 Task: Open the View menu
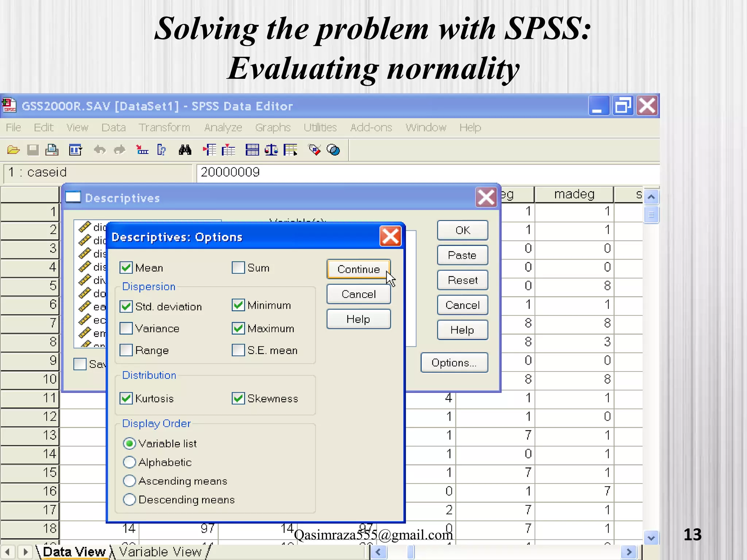point(77,127)
